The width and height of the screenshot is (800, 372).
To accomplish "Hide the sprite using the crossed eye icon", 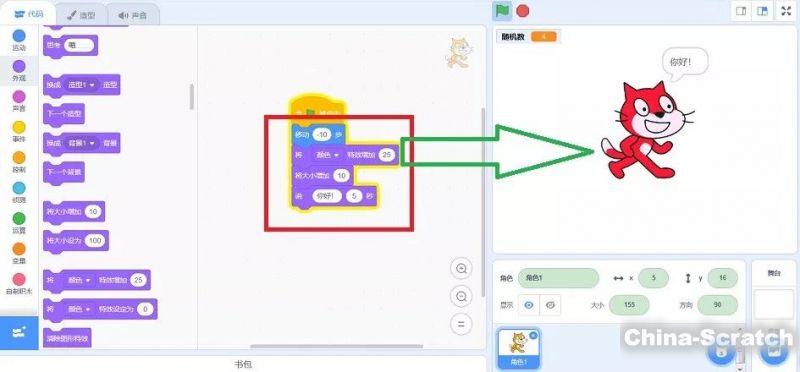I will click(x=550, y=305).
